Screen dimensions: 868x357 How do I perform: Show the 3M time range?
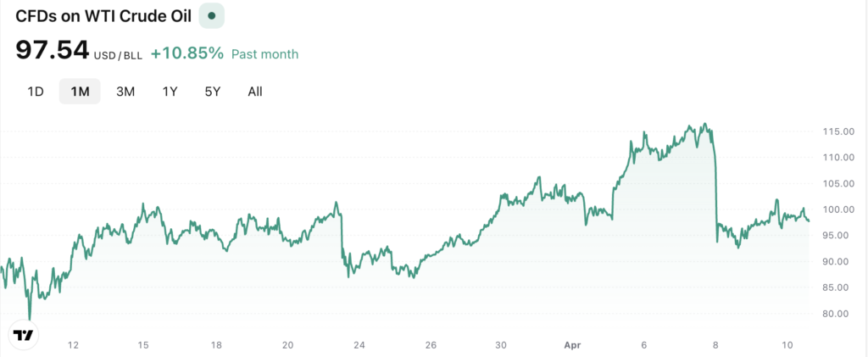click(x=125, y=92)
